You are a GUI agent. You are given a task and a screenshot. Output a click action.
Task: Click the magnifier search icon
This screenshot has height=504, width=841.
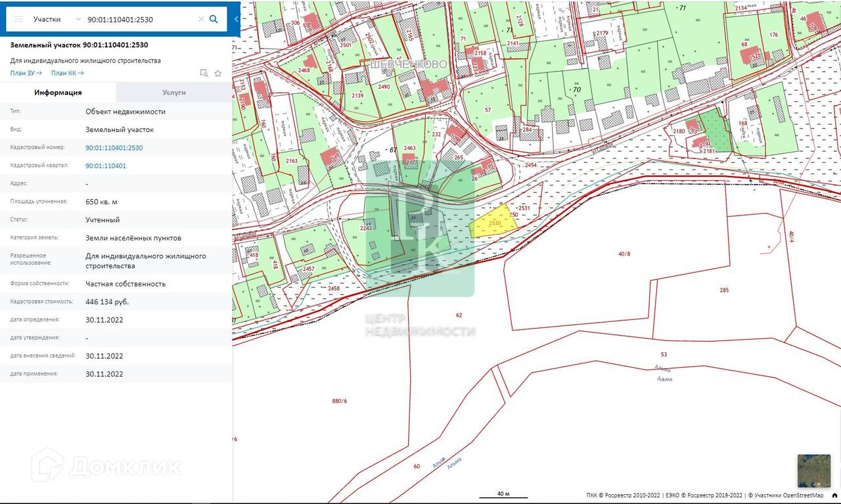[x=214, y=19]
